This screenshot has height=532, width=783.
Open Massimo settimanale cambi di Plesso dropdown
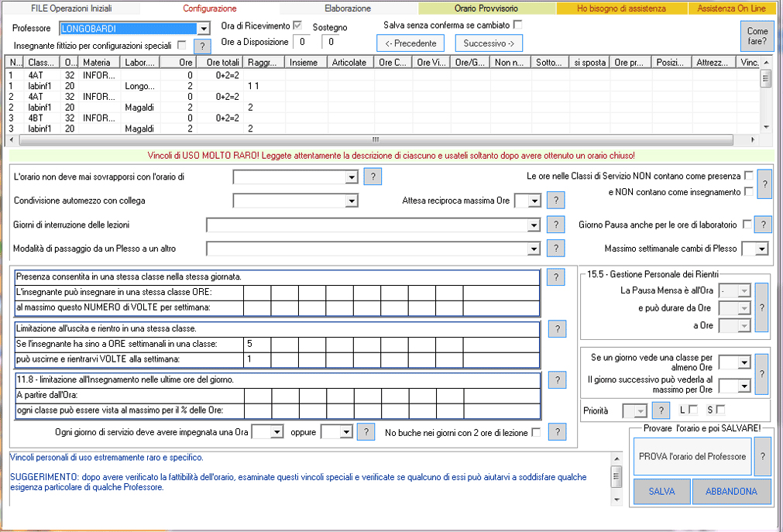[x=761, y=249]
